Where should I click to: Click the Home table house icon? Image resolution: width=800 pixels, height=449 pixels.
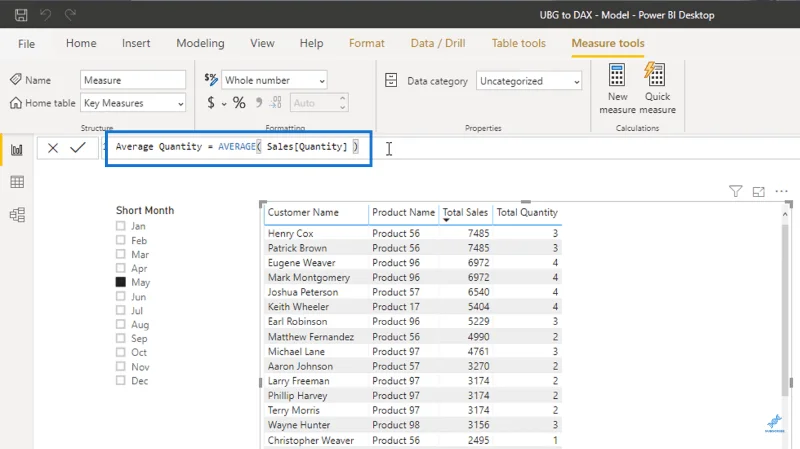(x=16, y=103)
